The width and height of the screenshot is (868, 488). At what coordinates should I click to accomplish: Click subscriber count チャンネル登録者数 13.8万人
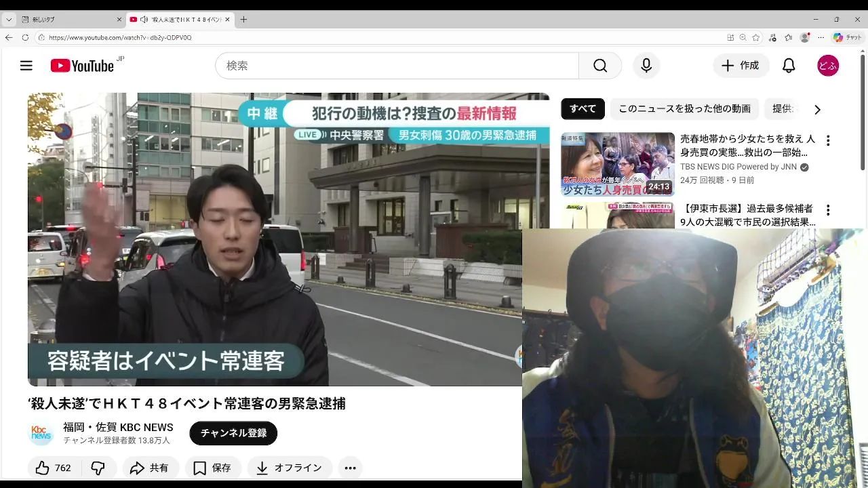pos(117,441)
